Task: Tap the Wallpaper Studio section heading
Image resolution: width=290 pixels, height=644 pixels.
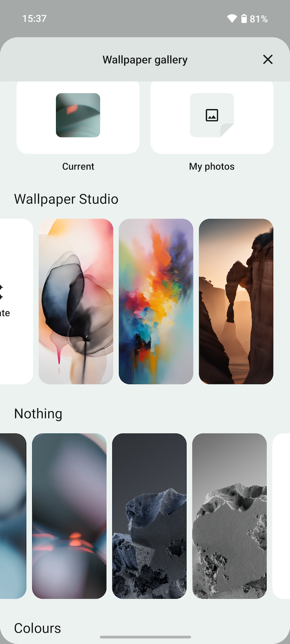Action: 66,199
